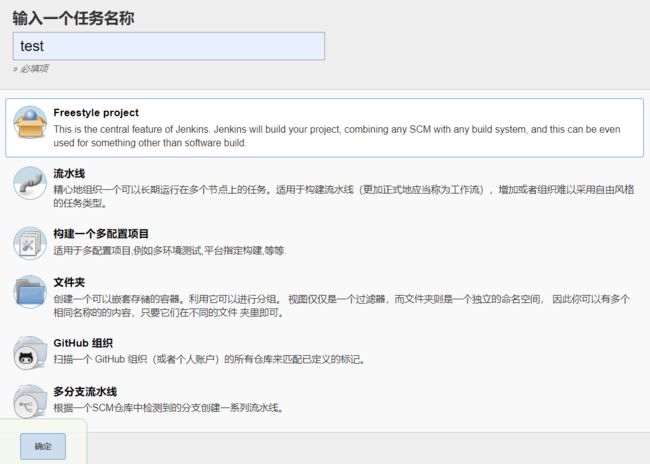
Task: Pick the 构建一个多配置项目 title
Action: [x=101, y=234]
